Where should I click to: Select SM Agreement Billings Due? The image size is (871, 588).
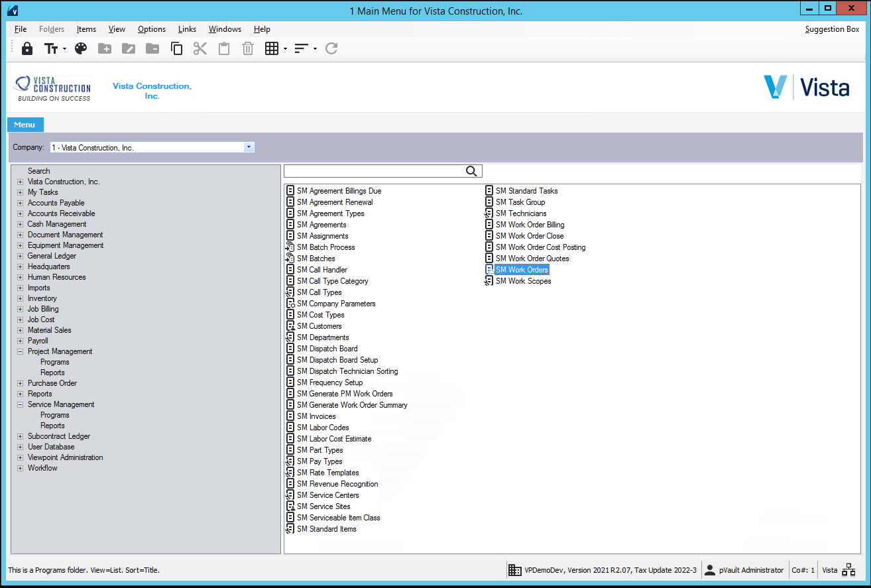click(339, 191)
